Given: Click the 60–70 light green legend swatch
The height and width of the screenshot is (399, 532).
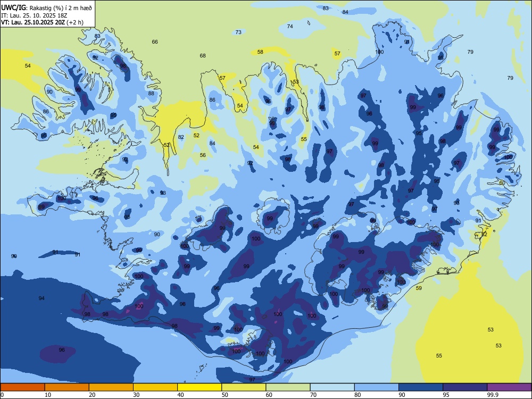Looking at the screenshot, I should [x=288, y=387].
